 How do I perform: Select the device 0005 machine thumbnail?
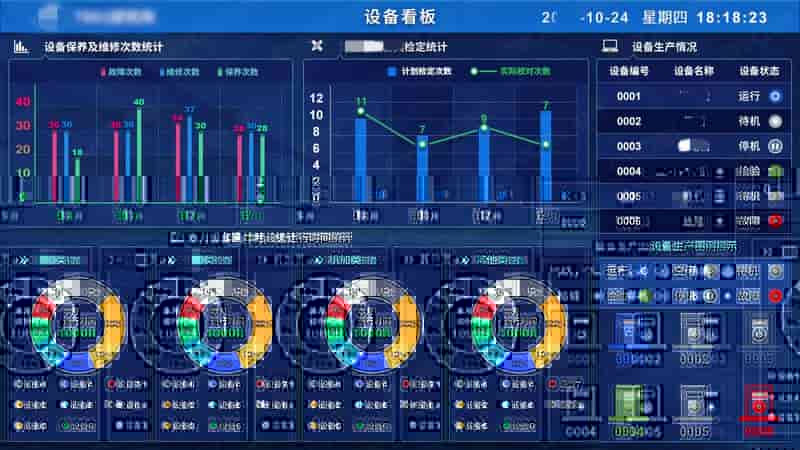point(694,404)
